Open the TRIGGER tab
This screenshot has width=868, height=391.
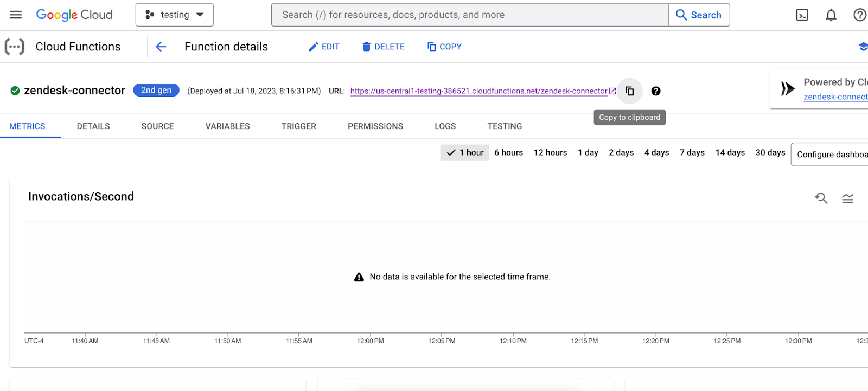point(299,126)
